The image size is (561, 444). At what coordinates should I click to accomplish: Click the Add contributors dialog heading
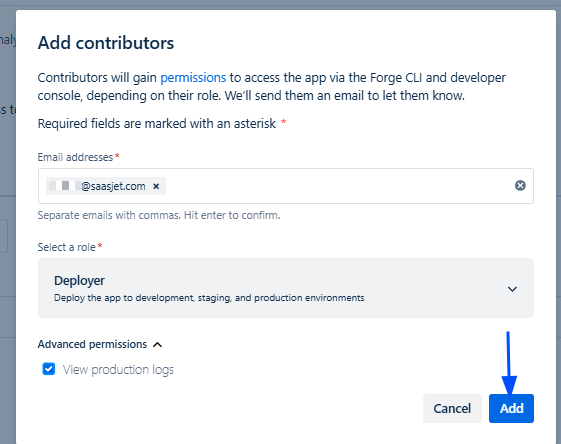click(x=106, y=43)
